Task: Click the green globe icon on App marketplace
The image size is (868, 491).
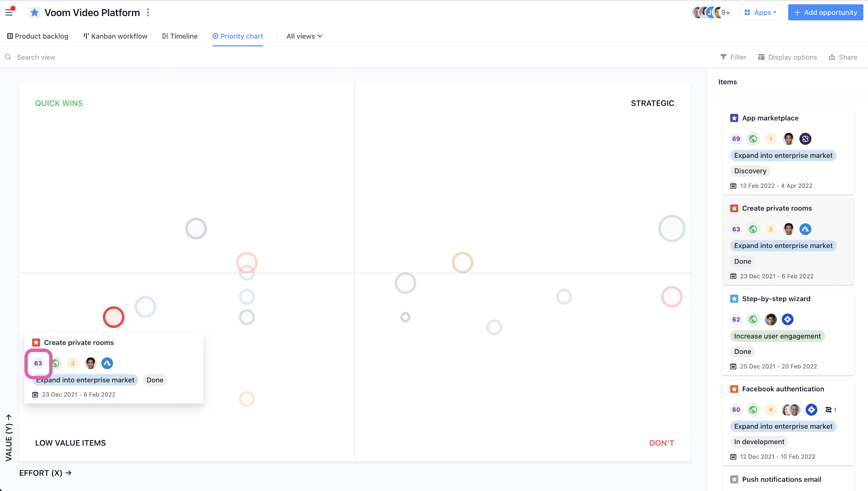Action: pyautogui.click(x=753, y=138)
